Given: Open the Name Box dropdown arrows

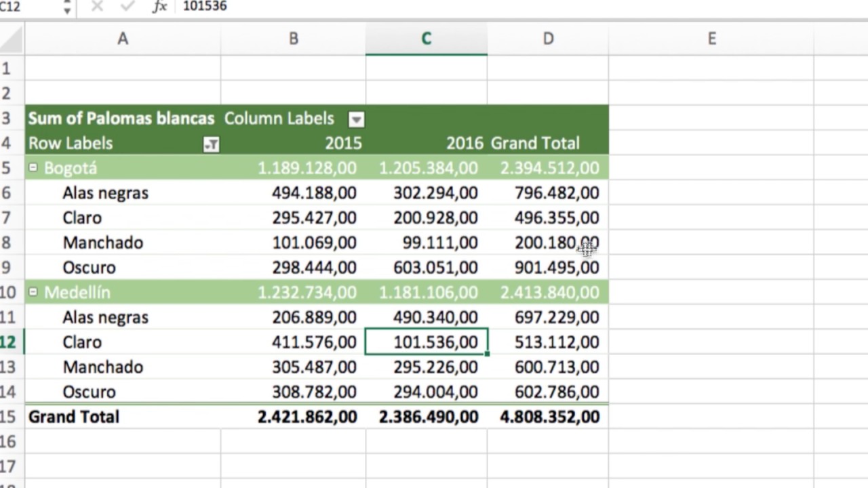Looking at the screenshot, I should point(66,7).
